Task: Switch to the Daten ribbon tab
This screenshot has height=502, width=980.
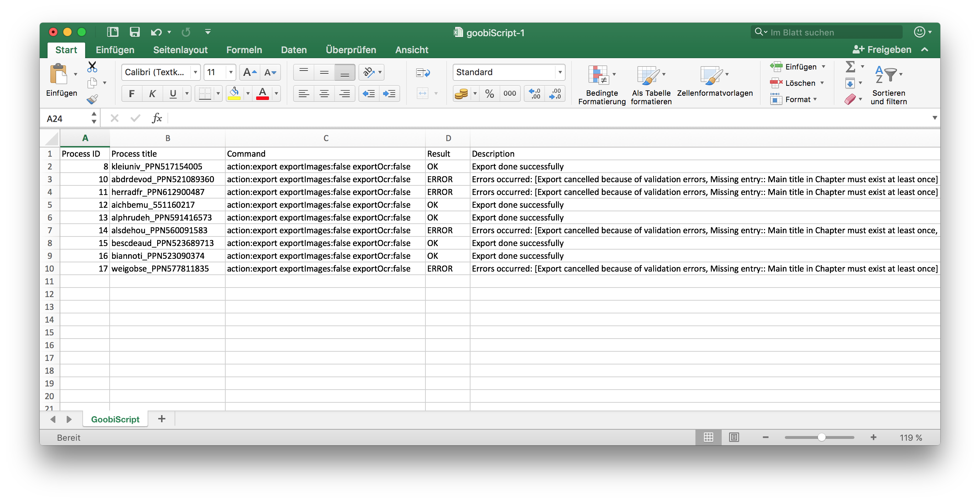Action: click(294, 50)
